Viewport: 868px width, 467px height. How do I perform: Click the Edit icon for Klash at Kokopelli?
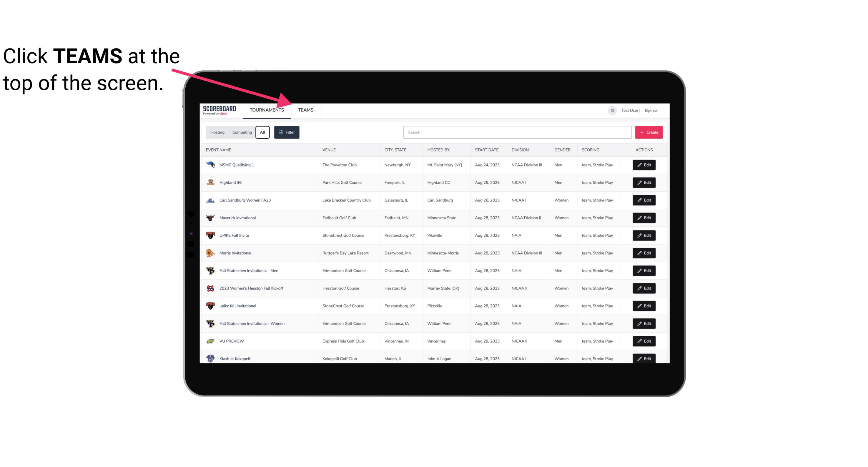pos(644,358)
